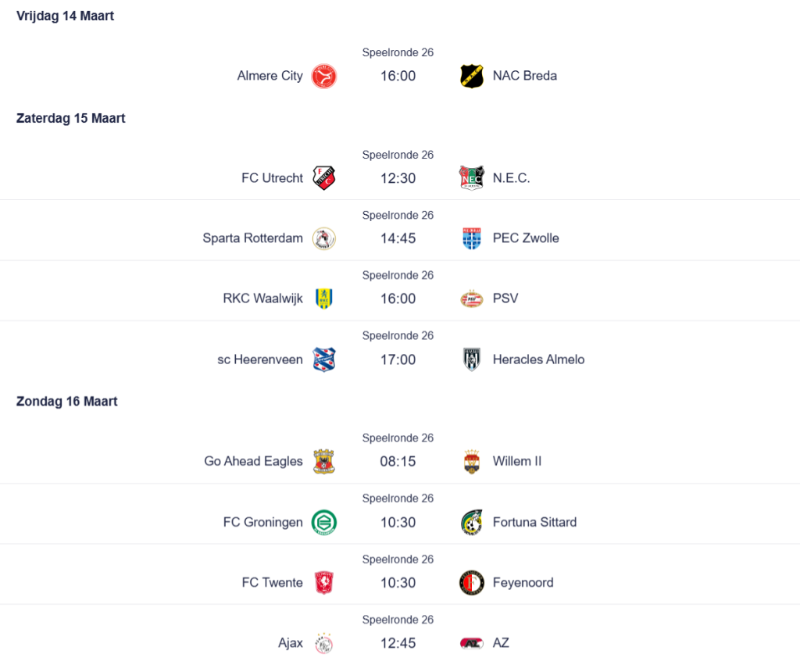Open the sc Heerenveen club crest
Screen dimensions: 800x672
pos(323,359)
